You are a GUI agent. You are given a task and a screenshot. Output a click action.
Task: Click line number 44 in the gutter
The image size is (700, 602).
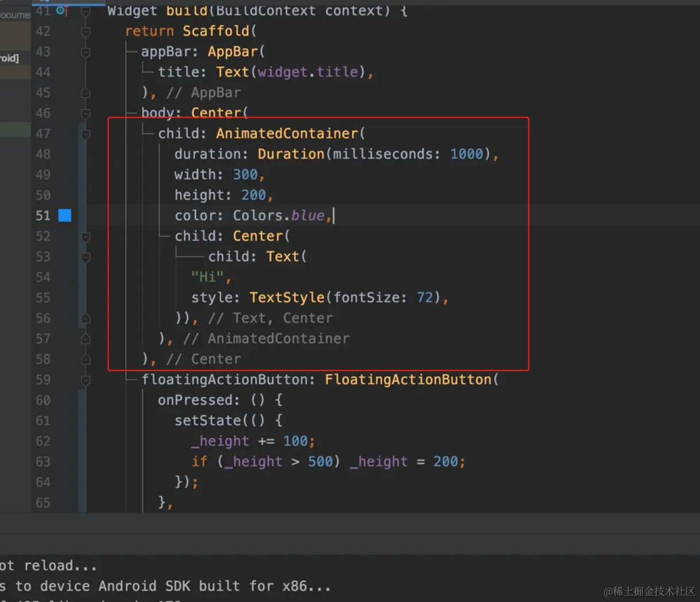tap(43, 72)
